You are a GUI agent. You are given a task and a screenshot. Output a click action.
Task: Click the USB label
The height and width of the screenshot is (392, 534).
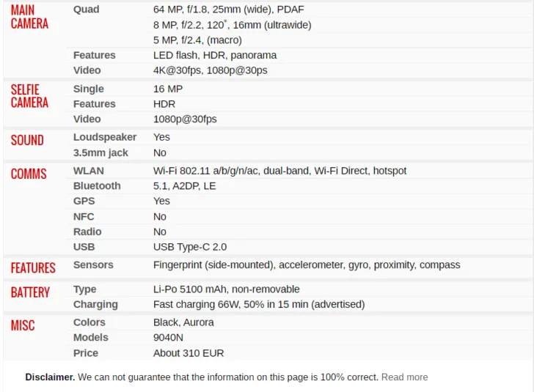84,247
